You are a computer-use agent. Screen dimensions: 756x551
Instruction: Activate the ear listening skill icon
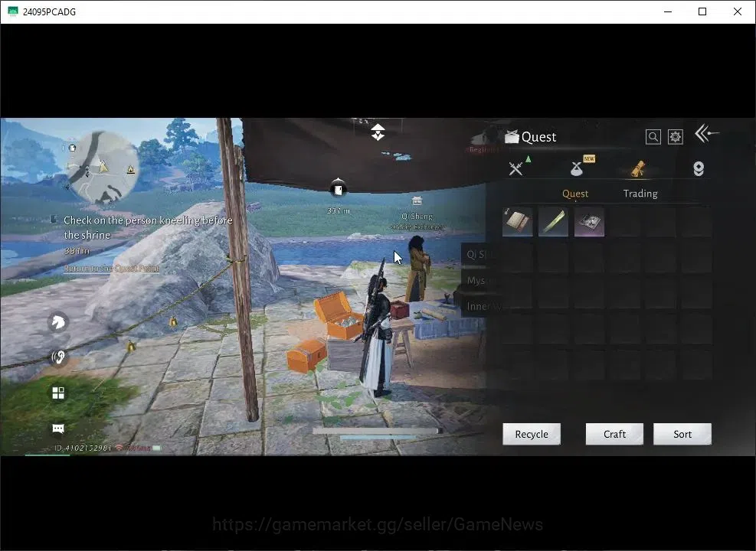tap(58, 357)
